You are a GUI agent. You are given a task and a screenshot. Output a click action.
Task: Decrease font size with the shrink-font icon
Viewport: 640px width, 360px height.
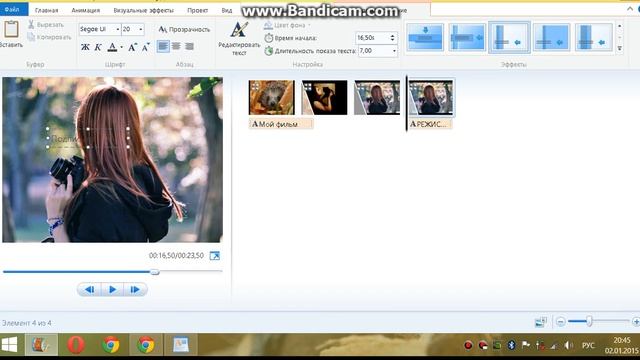pyautogui.click(x=146, y=47)
